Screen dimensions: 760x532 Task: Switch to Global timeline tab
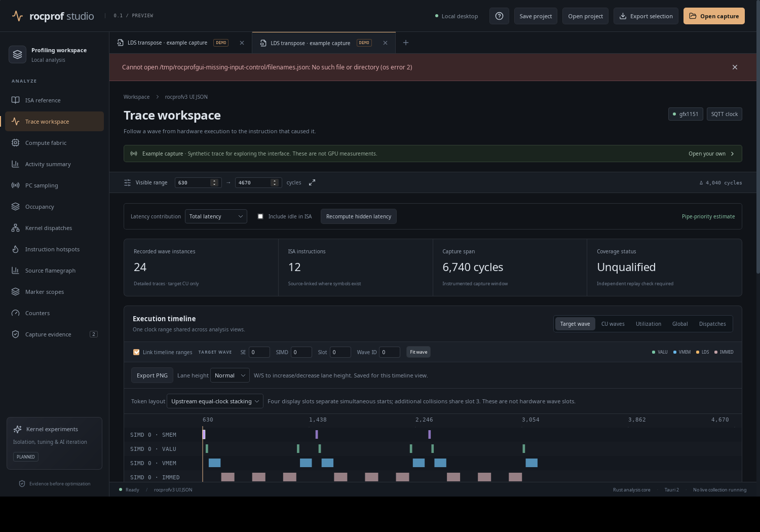680,324
